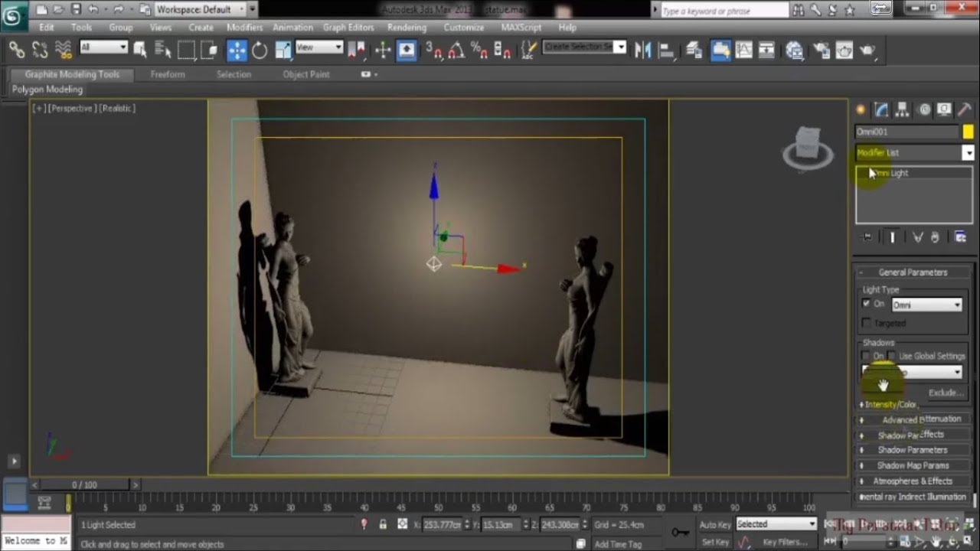Switch to the Freeform ribbon tab
This screenshot has width=980, height=551.
pyautogui.click(x=168, y=74)
